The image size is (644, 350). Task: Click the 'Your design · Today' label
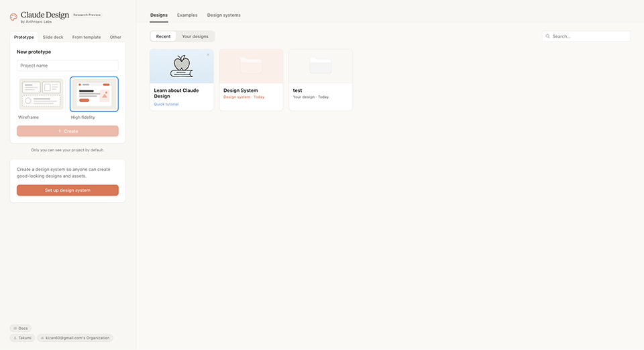pos(311,97)
